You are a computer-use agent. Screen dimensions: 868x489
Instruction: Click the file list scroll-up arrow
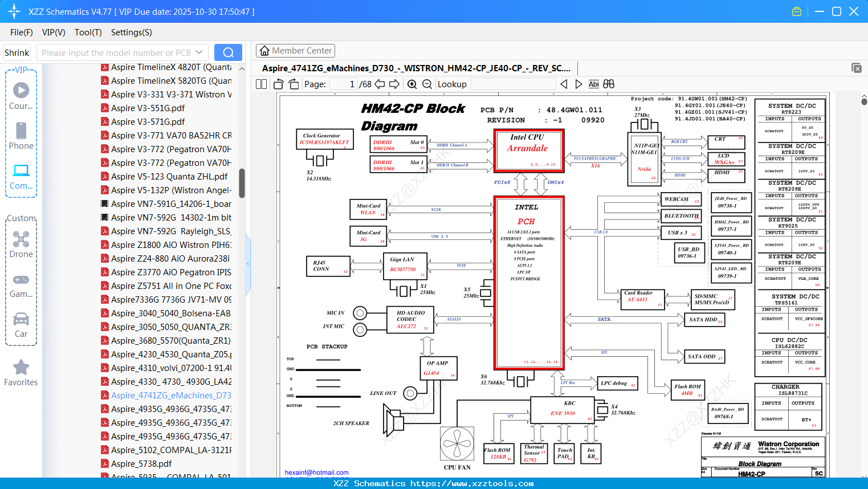(242, 69)
